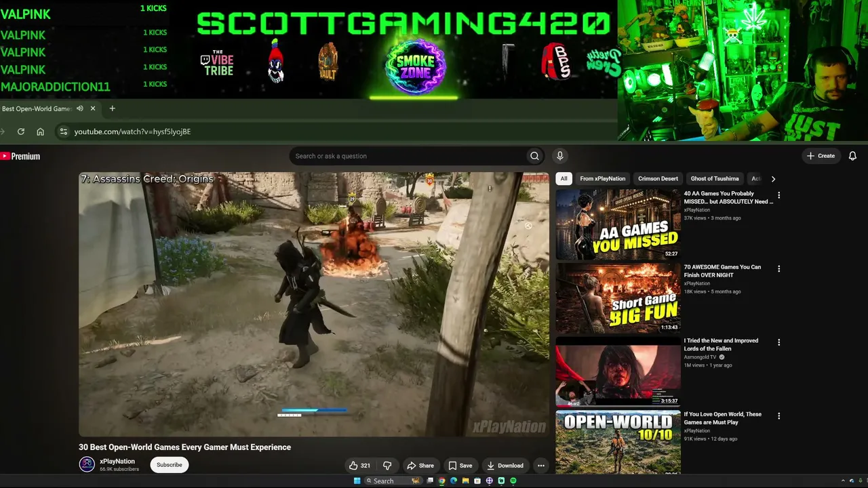Click the Vault logo in overlay
The height and width of the screenshot is (488, 868).
328,62
